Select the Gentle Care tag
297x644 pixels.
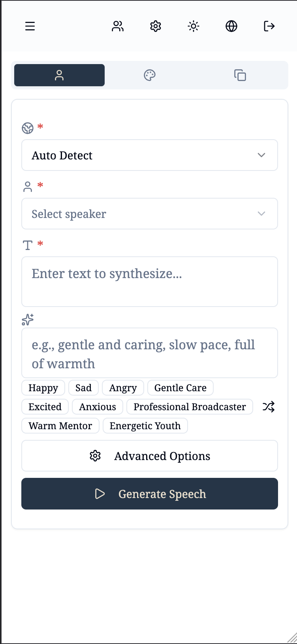[x=180, y=388]
